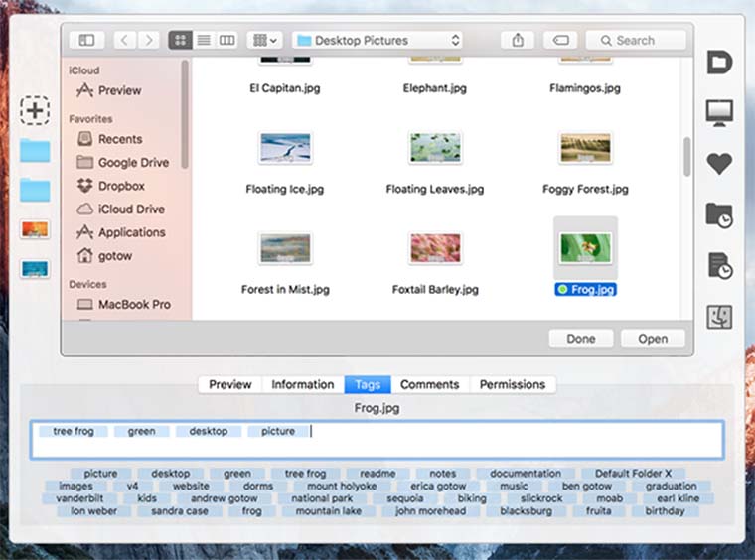Click the Flamingos.jpg file name

pyautogui.click(x=585, y=88)
